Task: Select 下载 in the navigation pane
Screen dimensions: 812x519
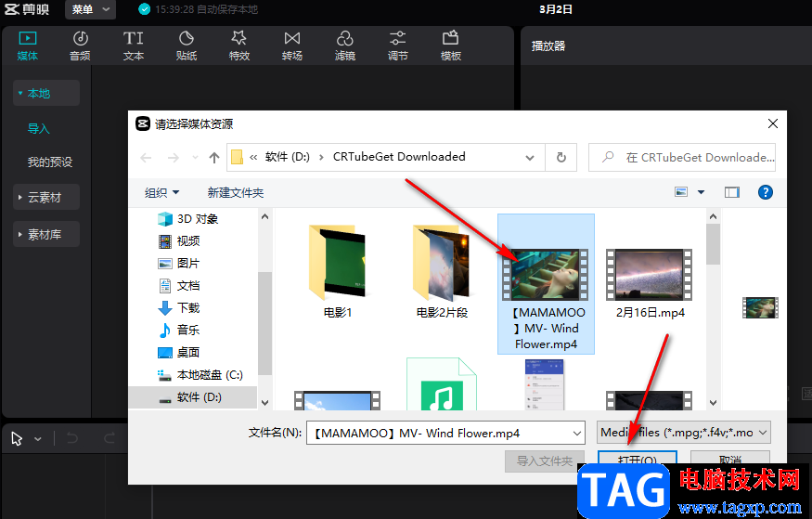Action: click(179, 308)
